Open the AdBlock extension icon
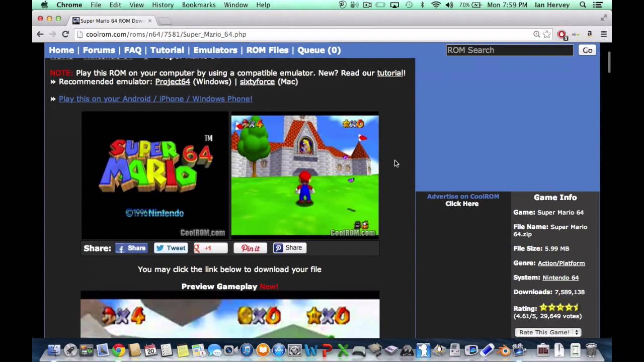Image resolution: width=644 pixels, height=362 pixels. (x=562, y=34)
